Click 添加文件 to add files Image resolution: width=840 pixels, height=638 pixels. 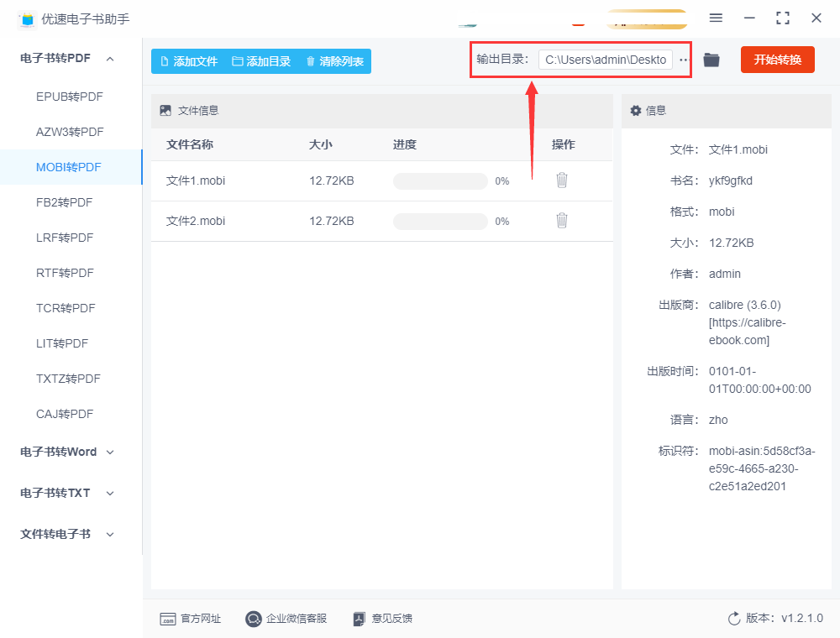pyautogui.click(x=188, y=61)
